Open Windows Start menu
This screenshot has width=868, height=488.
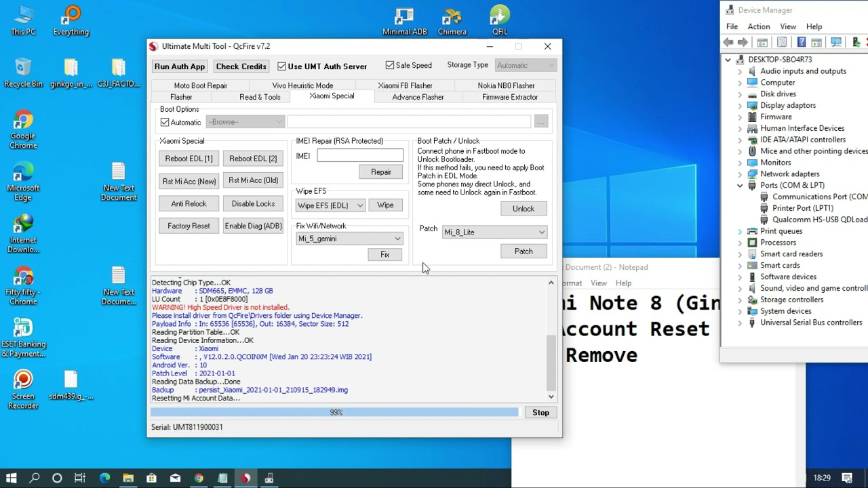coord(12,478)
